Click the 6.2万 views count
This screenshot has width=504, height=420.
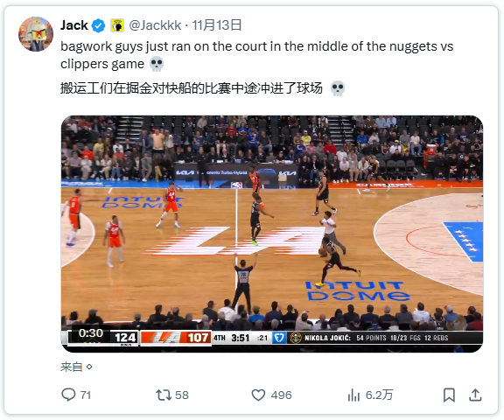pyautogui.click(x=379, y=395)
